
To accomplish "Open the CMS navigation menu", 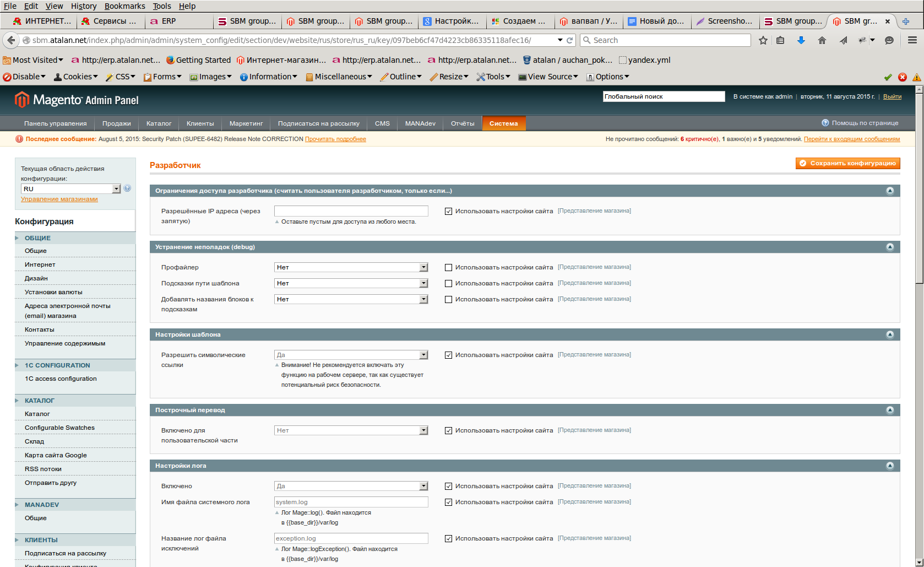I will pos(382,123).
